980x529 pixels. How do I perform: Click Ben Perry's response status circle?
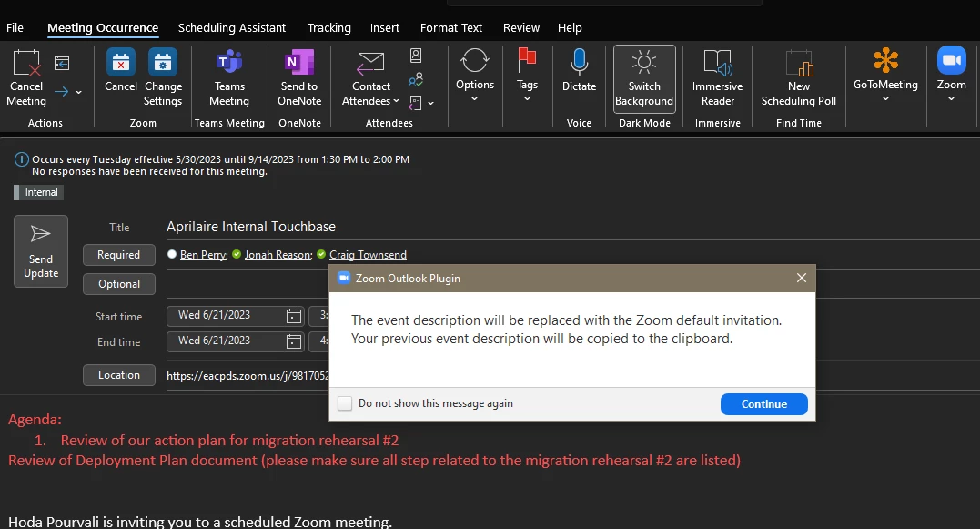pyautogui.click(x=172, y=254)
